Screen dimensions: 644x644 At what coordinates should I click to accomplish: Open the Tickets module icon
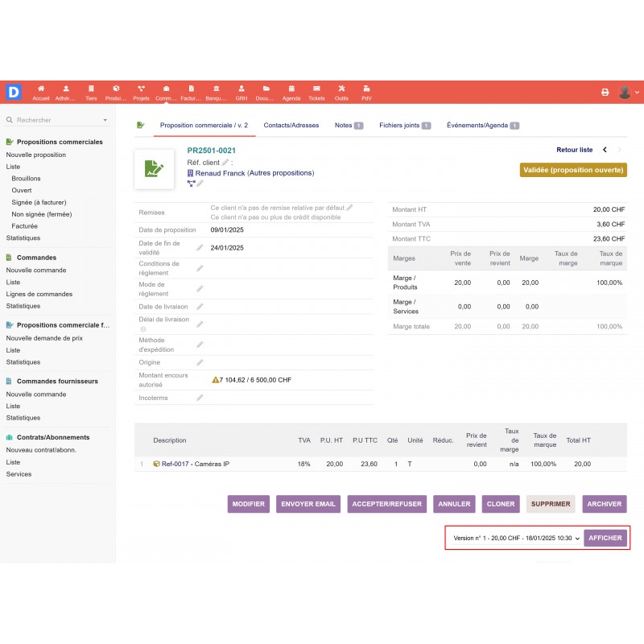[x=316, y=89]
